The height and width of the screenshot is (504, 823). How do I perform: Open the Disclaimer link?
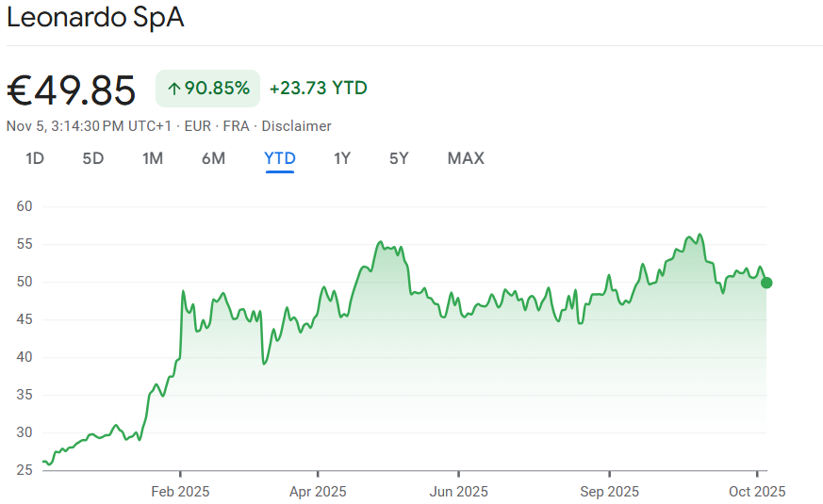(296, 126)
